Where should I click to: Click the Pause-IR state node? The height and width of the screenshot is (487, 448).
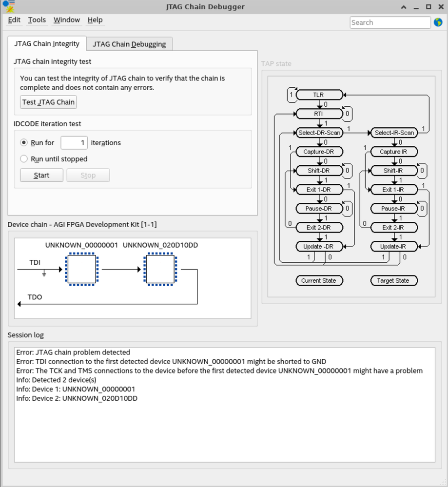tap(394, 209)
